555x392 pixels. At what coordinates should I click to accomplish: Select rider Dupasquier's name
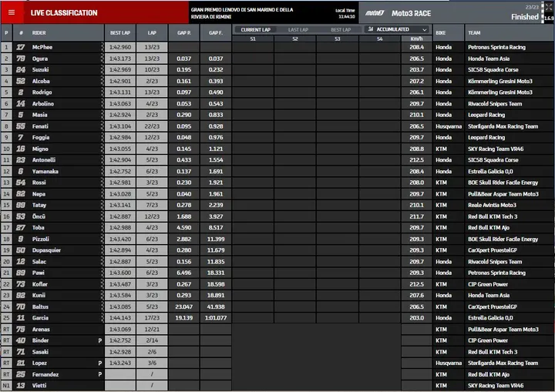(46, 250)
